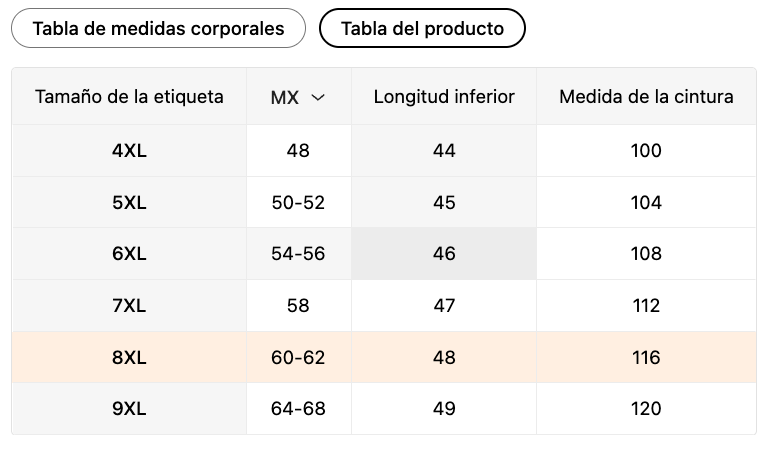The height and width of the screenshot is (458, 776).
Task: Click the 60-62 MX size cell
Action: coord(298,357)
